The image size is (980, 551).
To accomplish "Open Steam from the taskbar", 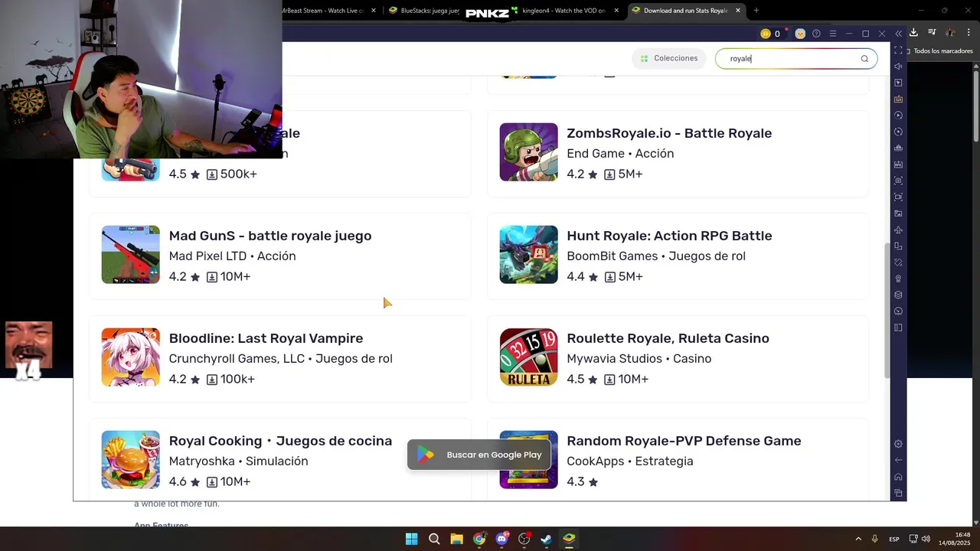I will (x=546, y=539).
